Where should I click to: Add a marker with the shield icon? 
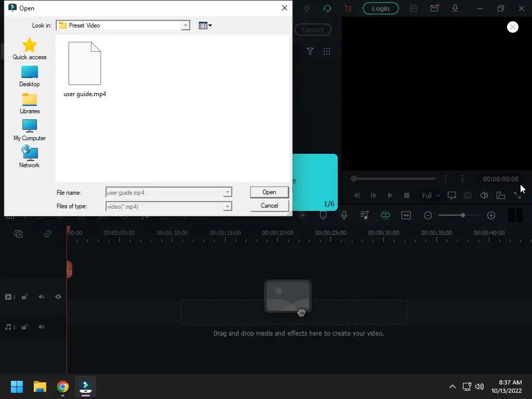coord(323,215)
